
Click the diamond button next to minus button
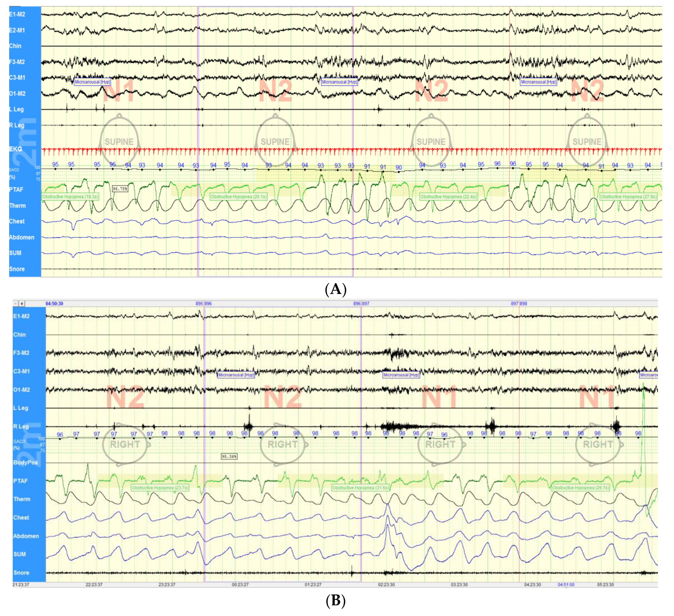22,304
